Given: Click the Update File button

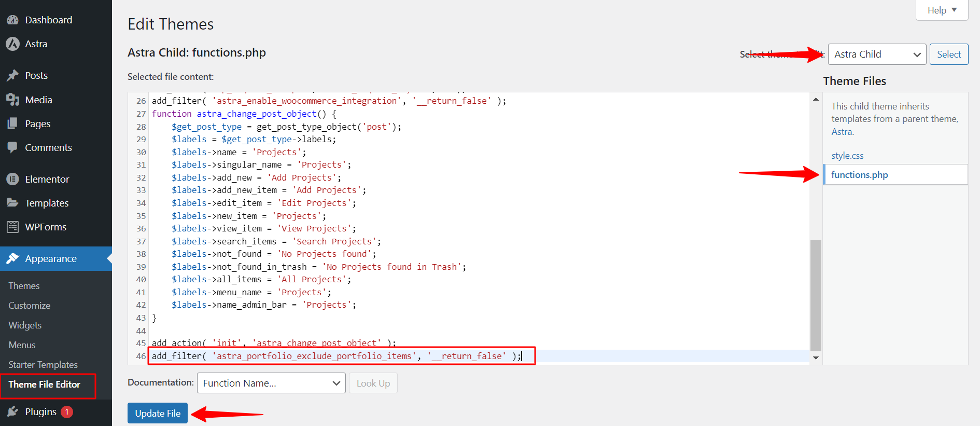Looking at the screenshot, I should click(158, 414).
